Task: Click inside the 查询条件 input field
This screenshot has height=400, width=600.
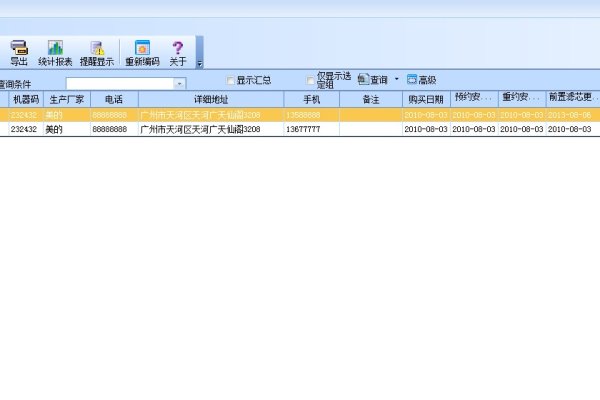Action: click(120, 83)
